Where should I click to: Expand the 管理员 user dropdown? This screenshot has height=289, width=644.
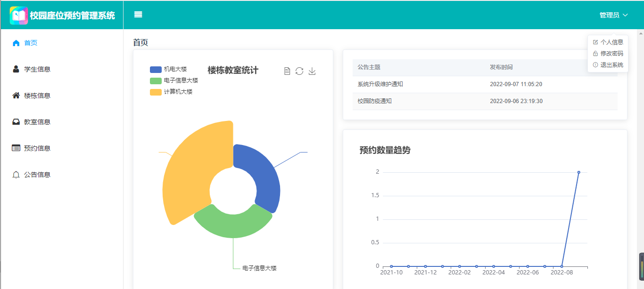tap(613, 15)
